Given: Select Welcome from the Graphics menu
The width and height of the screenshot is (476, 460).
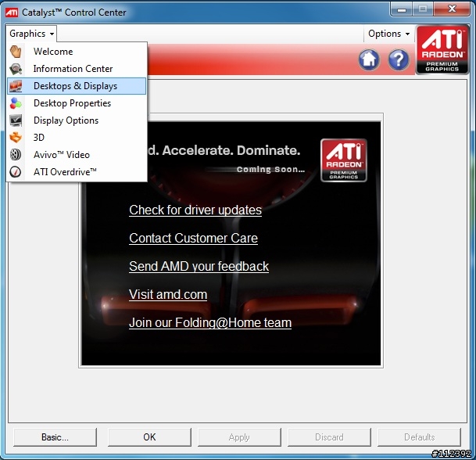Looking at the screenshot, I should click(77, 52).
